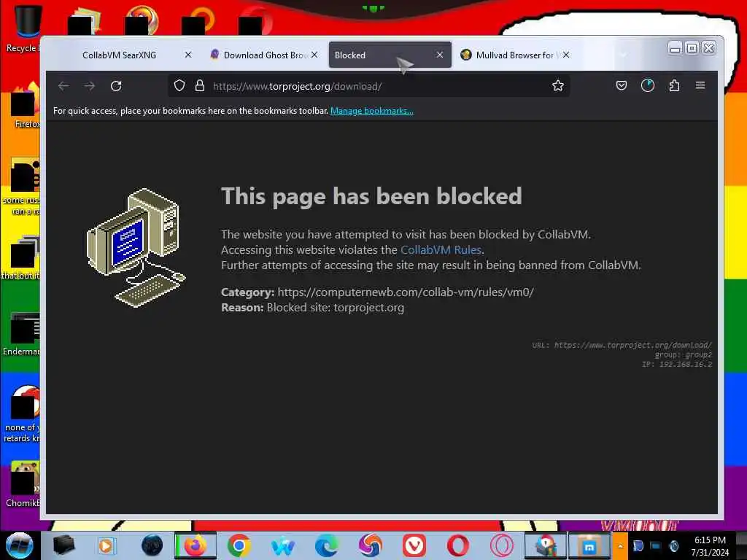
Task: Click 'Reason: Blocked site: torproject.org' text
Action: coord(312,308)
